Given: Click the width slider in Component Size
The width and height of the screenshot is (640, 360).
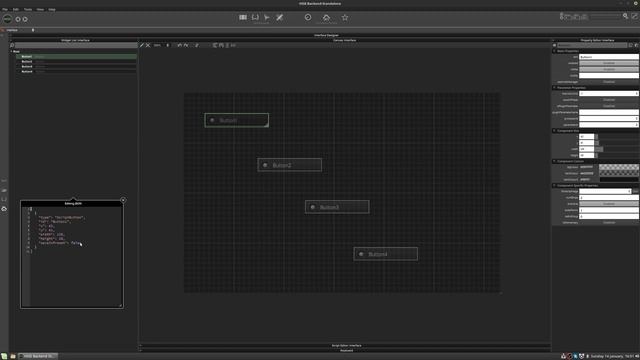Looking at the screenshot, I should pos(617,149).
